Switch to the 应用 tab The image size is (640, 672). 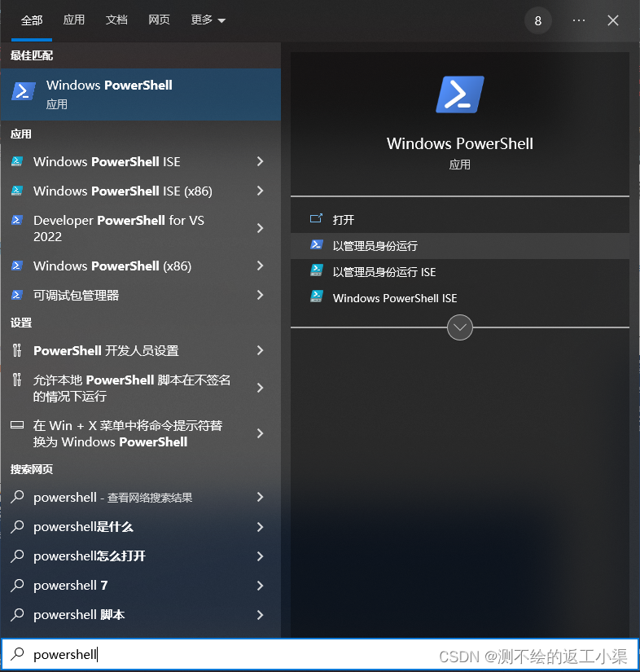pos(73,20)
